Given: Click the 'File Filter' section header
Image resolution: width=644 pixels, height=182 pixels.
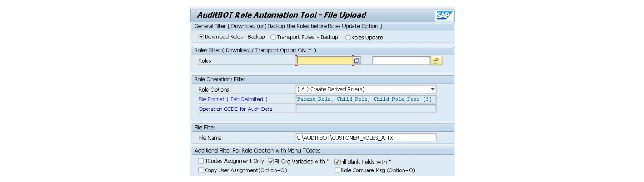Looking at the screenshot, I should point(205,127).
